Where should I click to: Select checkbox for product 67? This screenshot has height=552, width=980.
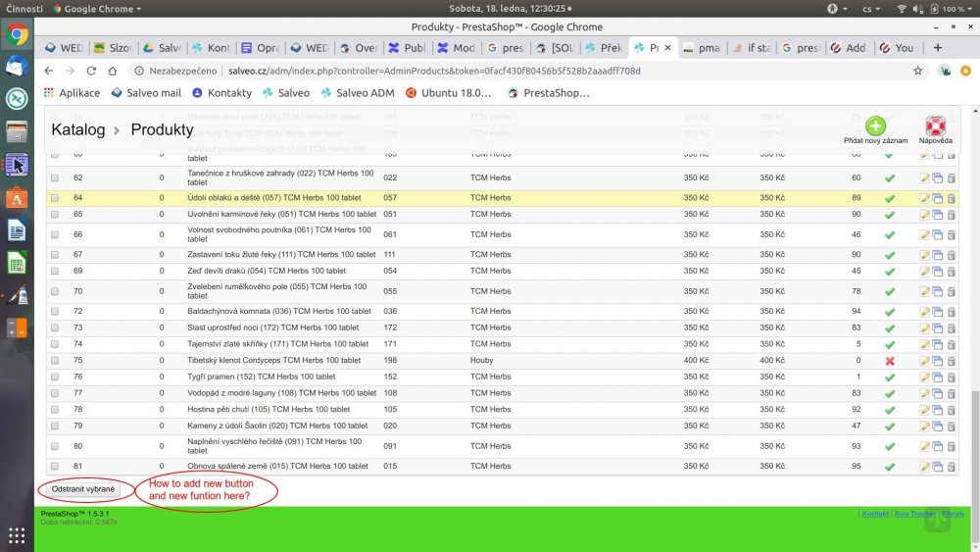coord(55,255)
